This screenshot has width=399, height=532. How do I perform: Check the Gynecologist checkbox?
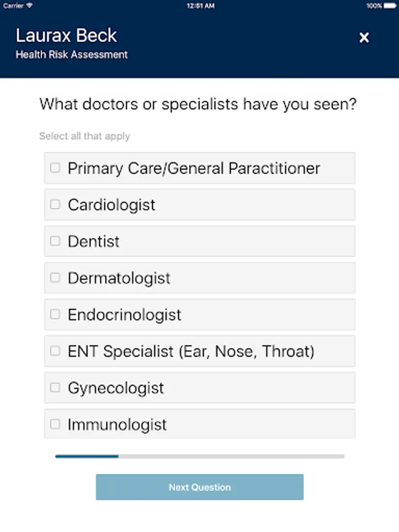(x=55, y=388)
